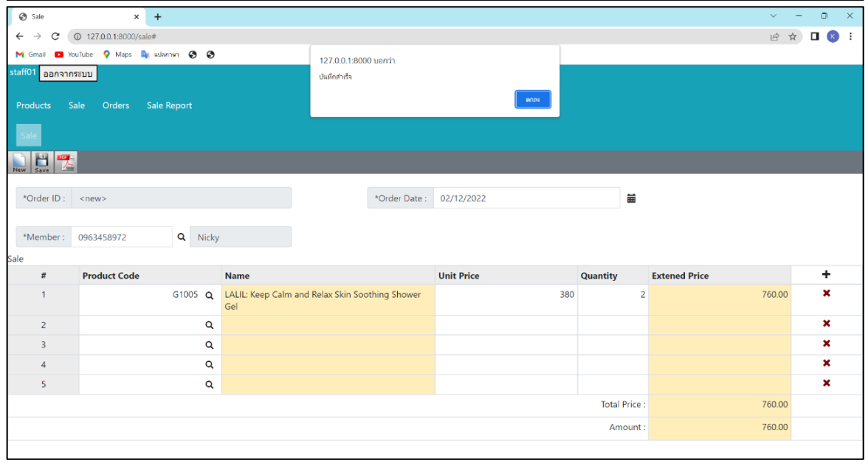This screenshot has height=466, width=868.
Task: Confirm the save dialog with ตกลง button
Action: 534,98
